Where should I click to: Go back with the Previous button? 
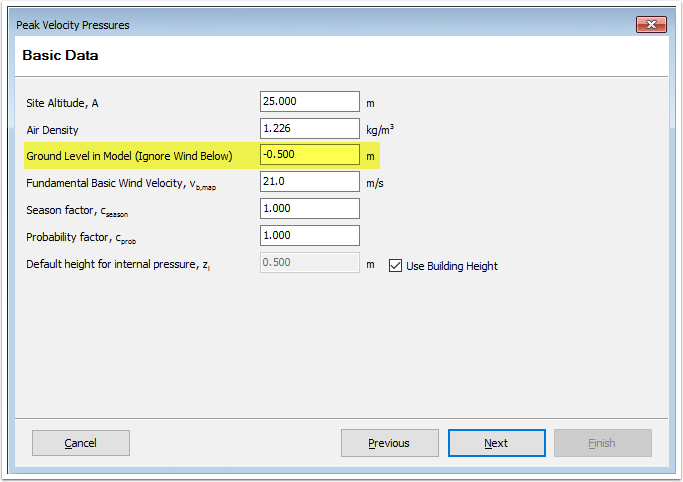click(x=389, y=443)
